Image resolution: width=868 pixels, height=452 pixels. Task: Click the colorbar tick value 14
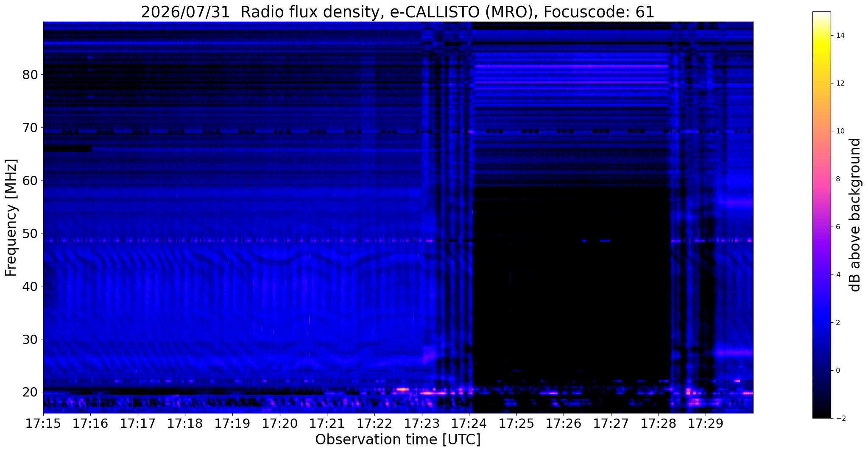840,36
